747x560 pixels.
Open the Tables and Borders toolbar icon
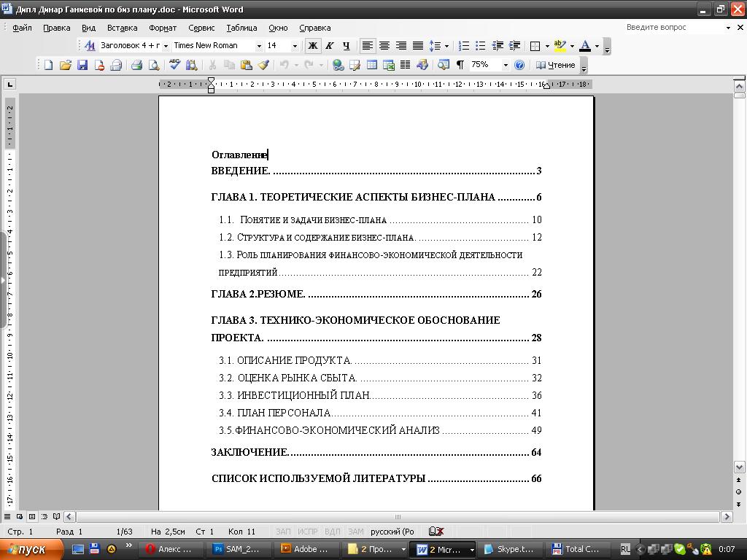click(355, 65)
